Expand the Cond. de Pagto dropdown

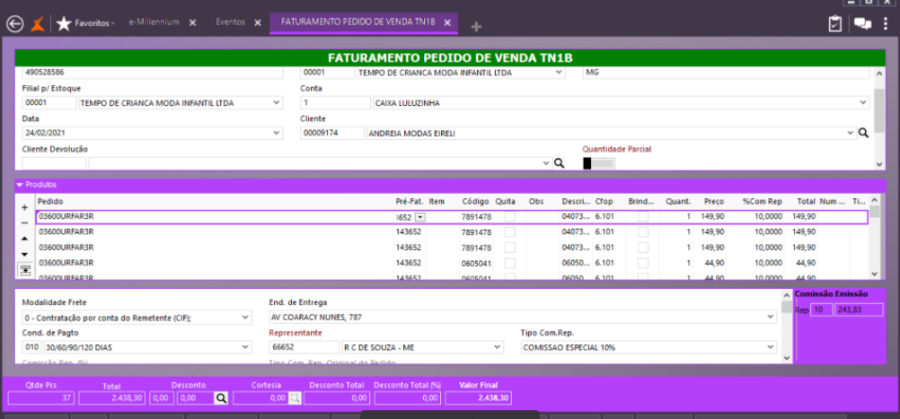(x=245, y=347)
